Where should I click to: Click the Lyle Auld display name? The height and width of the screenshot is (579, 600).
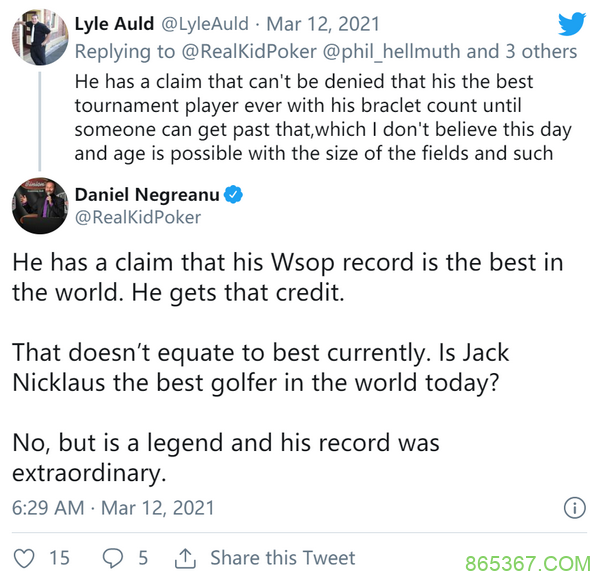click(x=114, y=24)
